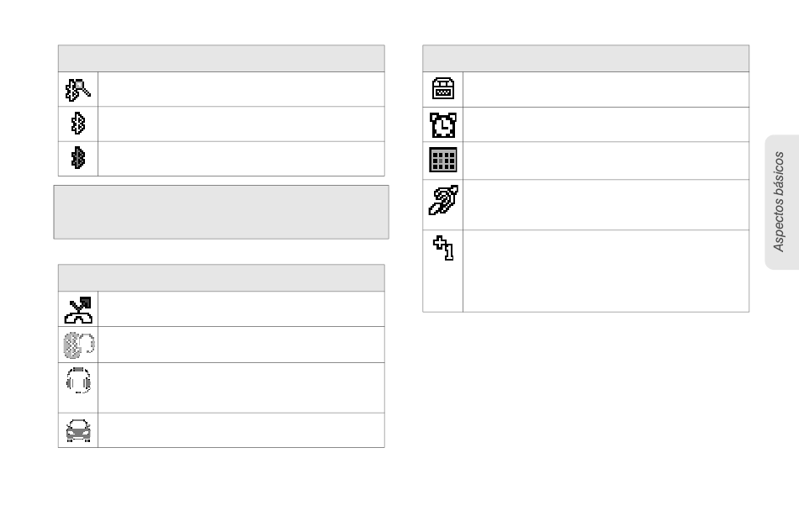The width and height of the screenshot is (799, 532).
Task: Click the gray note box below Bluetooth table
Action: point(222,212)
